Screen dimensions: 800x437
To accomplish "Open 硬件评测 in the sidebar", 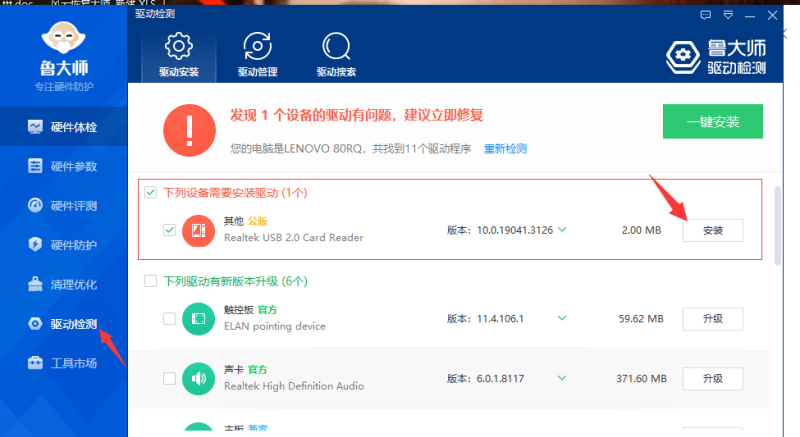I will [63, 205].
